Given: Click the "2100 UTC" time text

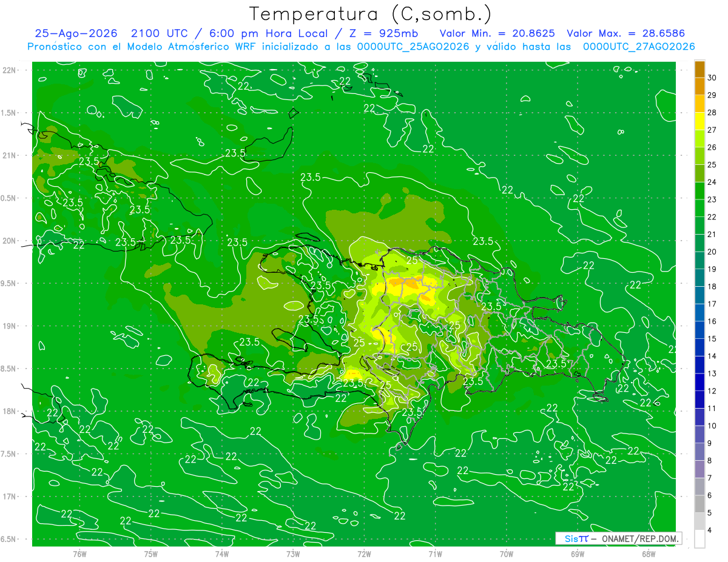Looking at the screenshot, I should (160, 33).
